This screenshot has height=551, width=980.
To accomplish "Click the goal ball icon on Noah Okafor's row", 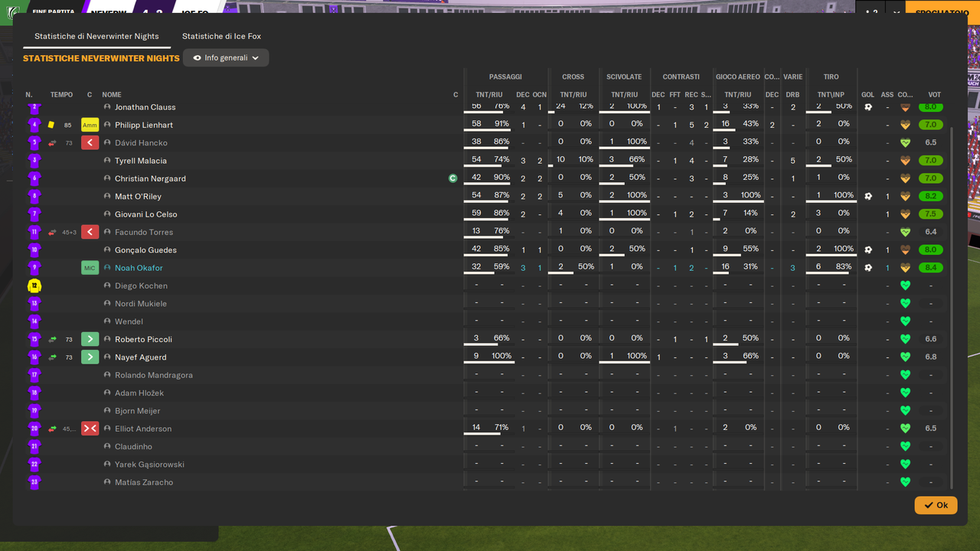I will 868,268.
